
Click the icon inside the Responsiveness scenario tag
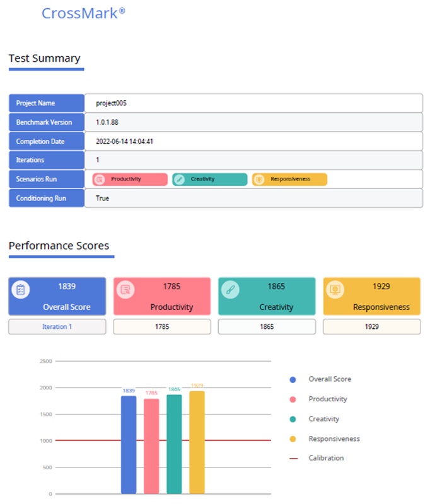pyautogui.click(x=259, y=180)
